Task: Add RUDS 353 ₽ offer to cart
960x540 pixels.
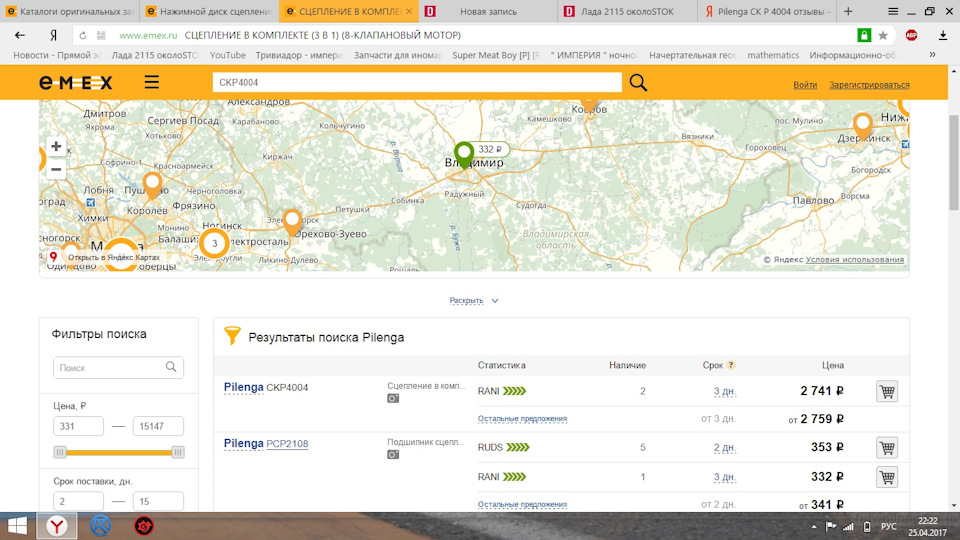Action: tap(887, 448)
